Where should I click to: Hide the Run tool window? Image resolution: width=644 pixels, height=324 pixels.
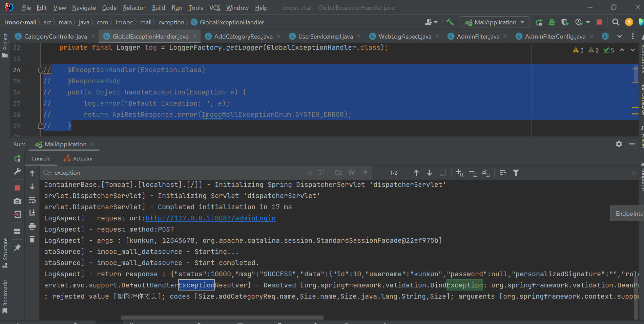coord(632,144)
